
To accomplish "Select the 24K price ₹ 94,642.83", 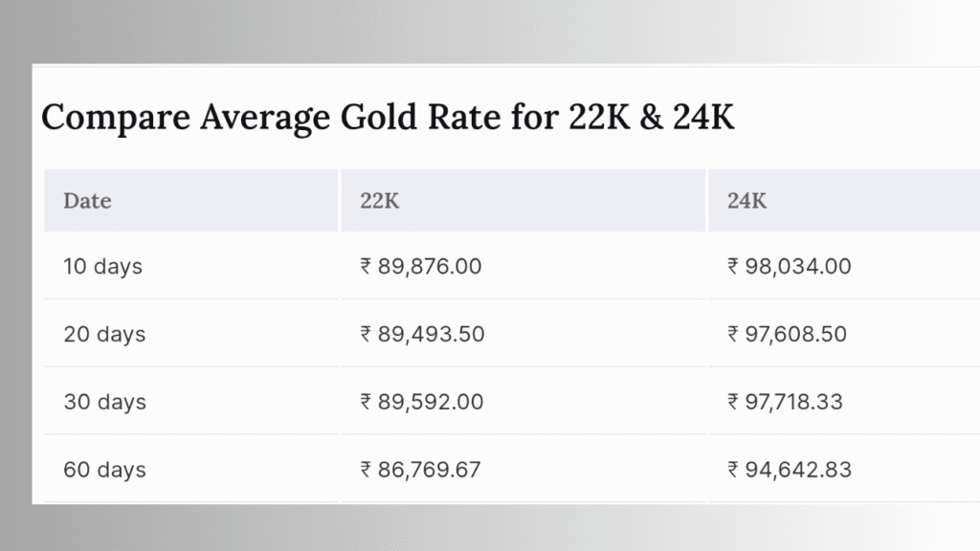I will pos(790,470).
